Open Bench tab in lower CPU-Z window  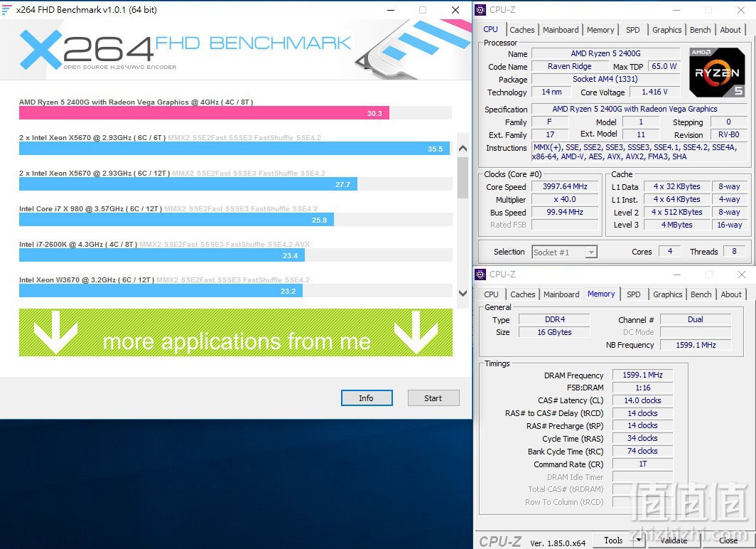click(701, 294)
